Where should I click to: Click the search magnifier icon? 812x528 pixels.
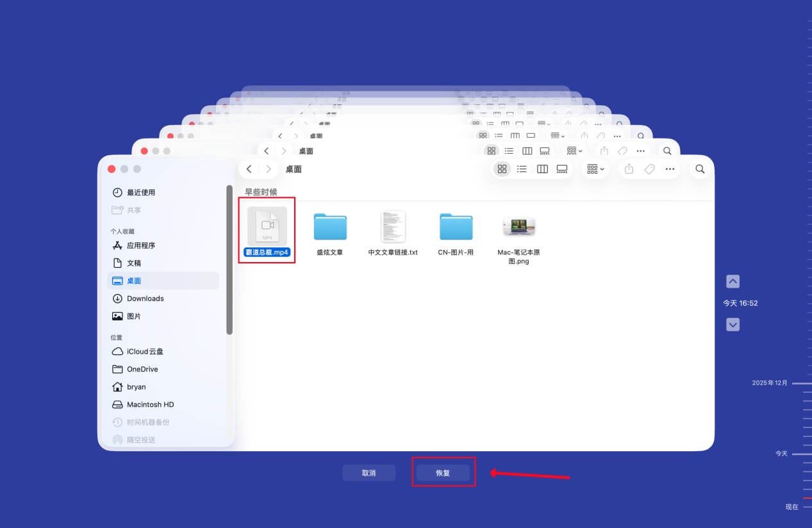(x=700, y=169)
